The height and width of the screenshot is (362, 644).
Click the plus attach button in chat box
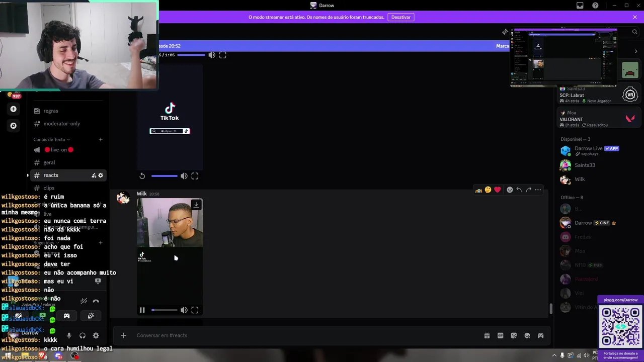123,336
